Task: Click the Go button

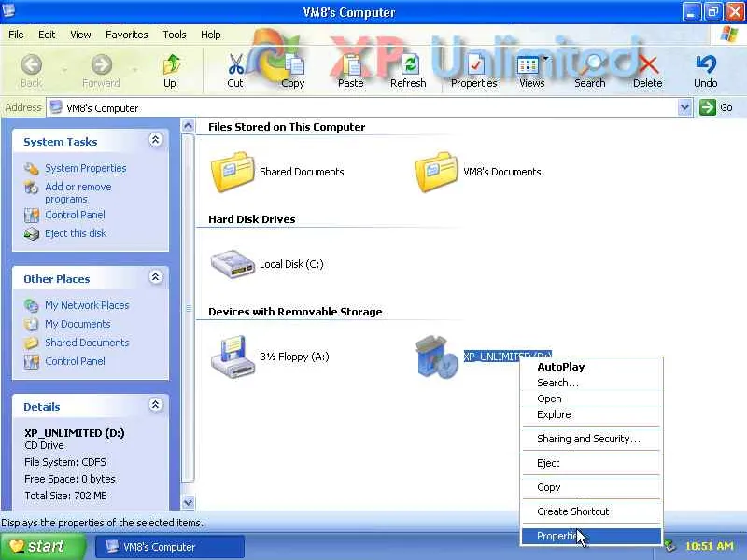Action: pyautogui.click(x=716, y=107)
